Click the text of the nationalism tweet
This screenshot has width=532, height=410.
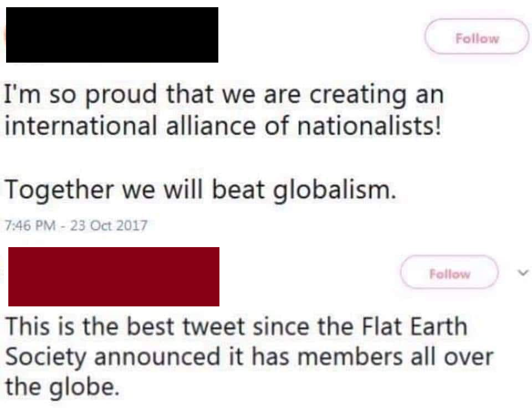[x=222, y=110]
